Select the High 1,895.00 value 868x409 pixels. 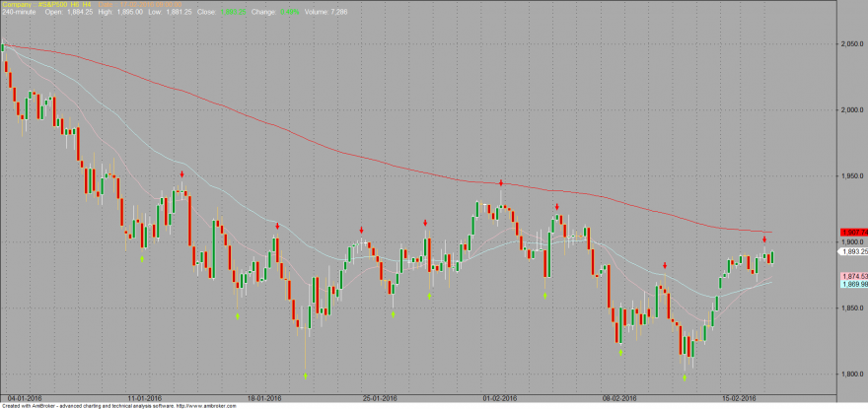(120, 12)
